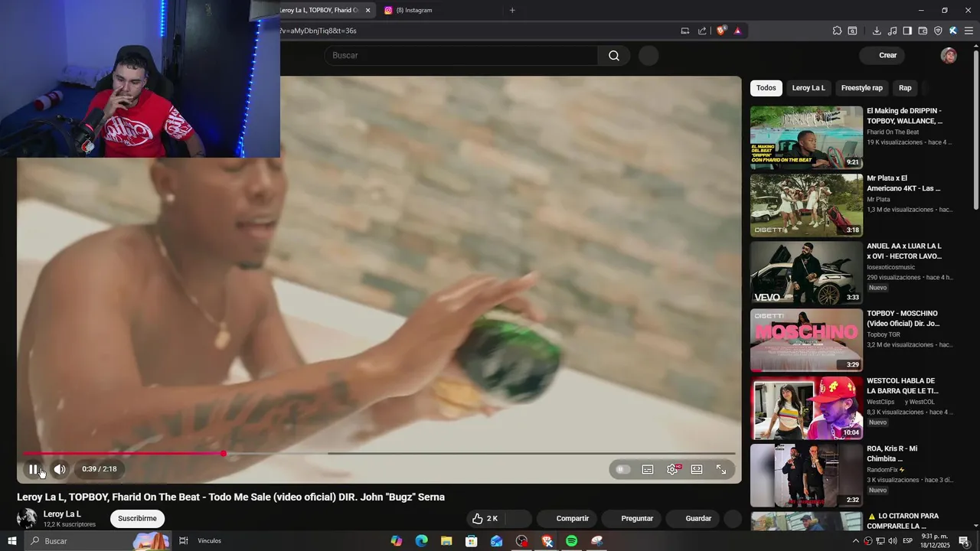980x551 pixels.
Task: Click the install/cast screen icon in address bar
Action: coord(685,31)
